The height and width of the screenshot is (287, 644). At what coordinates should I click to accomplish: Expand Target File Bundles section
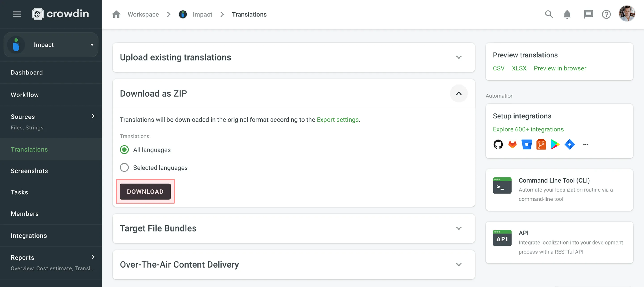point(458,228)
